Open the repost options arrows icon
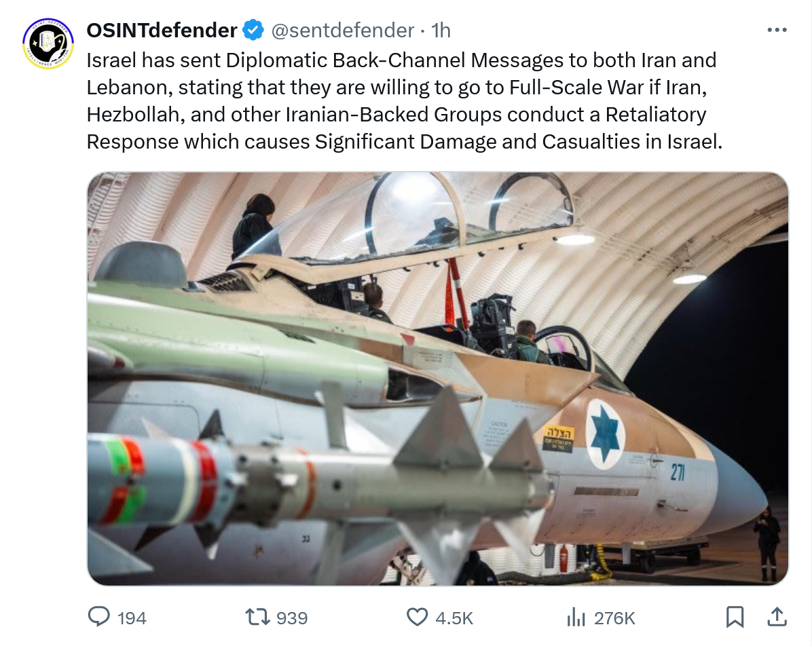 257,617
